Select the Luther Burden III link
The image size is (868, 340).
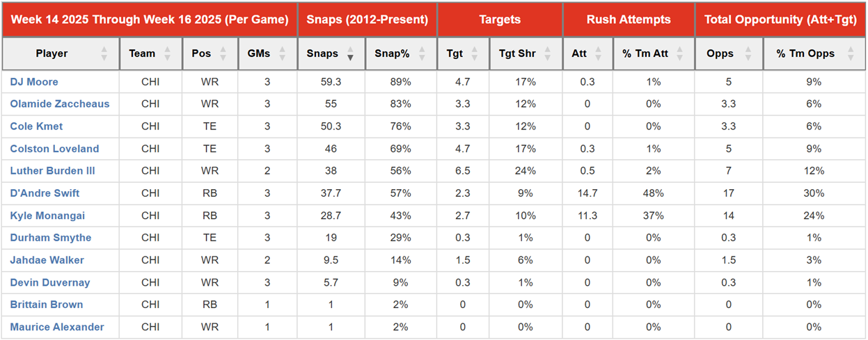(52, 171)
